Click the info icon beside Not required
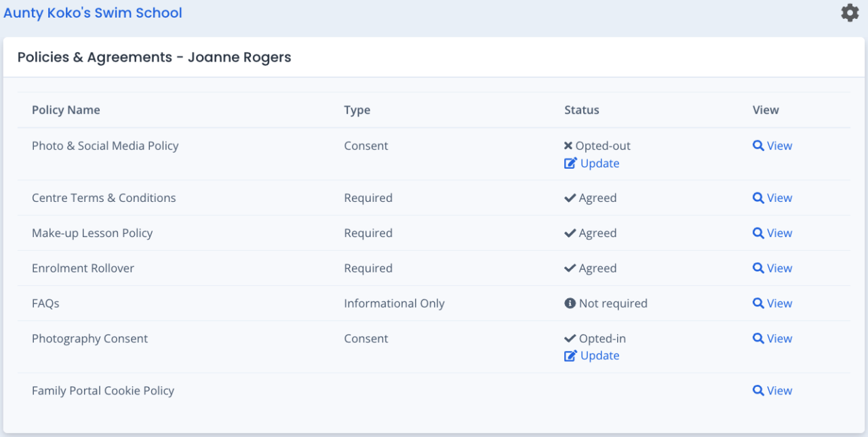The image size is (868, 437). pyautogui.click(x=570, y=304)
